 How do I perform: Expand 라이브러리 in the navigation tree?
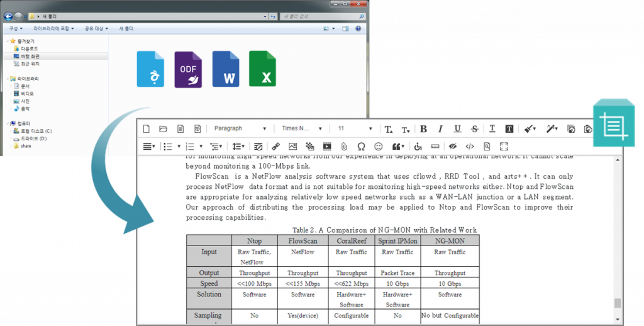coord(8,79)
